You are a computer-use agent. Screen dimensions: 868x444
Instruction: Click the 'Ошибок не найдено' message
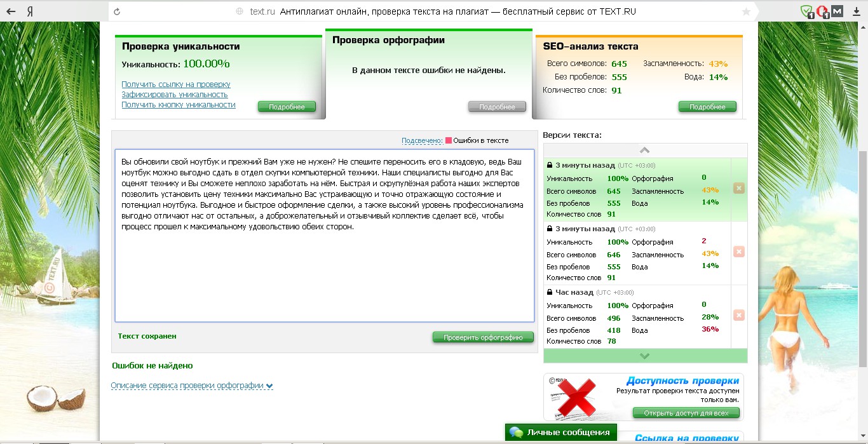click(153, 366)
